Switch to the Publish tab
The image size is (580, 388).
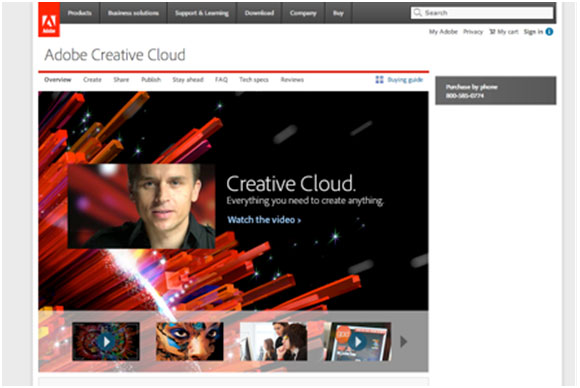(x=151, y=80)
